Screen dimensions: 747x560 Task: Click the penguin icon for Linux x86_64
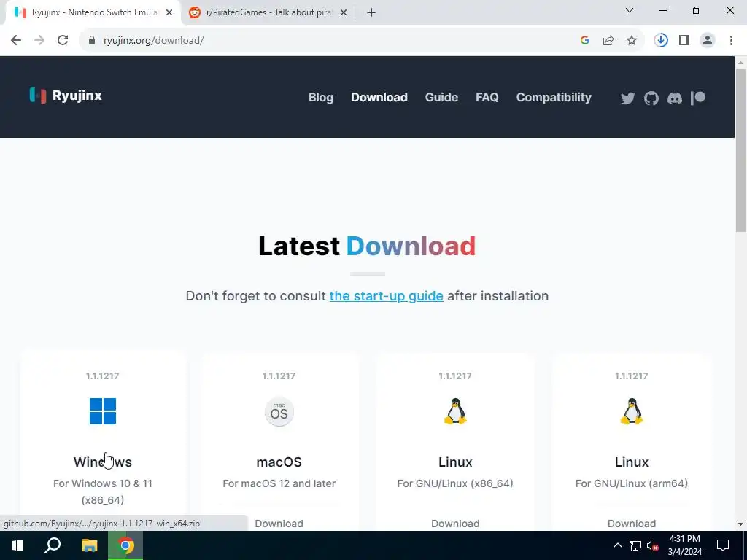pyautogui.click(x=455, y=411)
